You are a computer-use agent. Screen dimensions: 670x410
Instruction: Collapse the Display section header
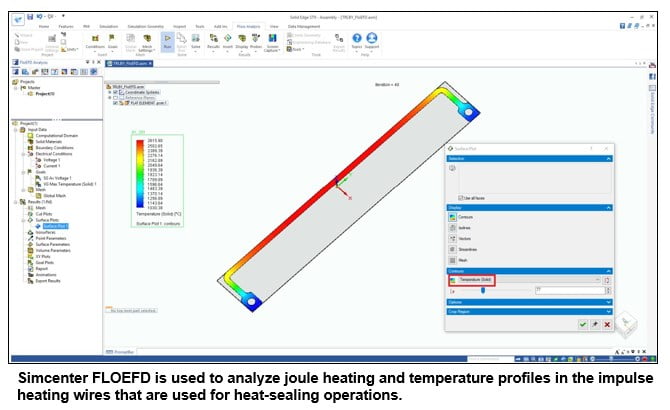tap(529, 208)
